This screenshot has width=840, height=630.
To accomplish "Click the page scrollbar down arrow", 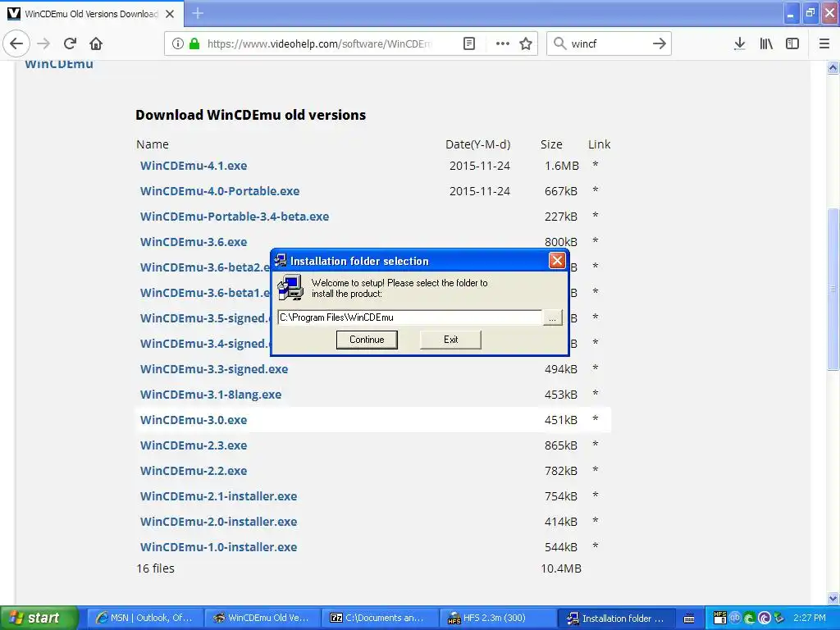I will coord(833,598).
